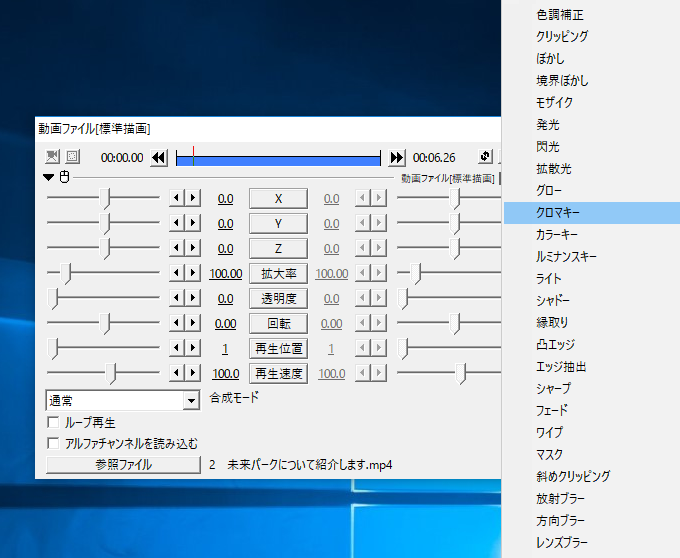Decrease left 回転 value with left arrow
Viewport: 680px width, 558px height.
177,323
